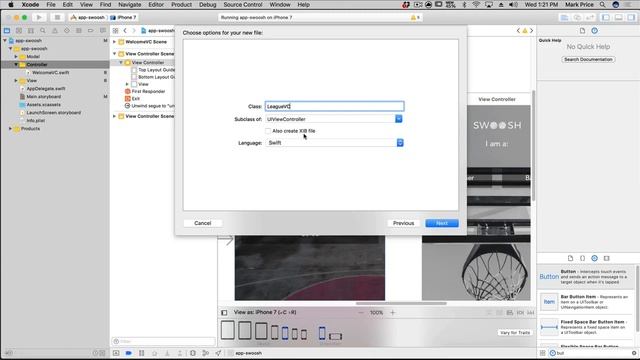640x360 pixels.
Task: Select the Assistant editor toolbar icon
Action: [577, 18]
